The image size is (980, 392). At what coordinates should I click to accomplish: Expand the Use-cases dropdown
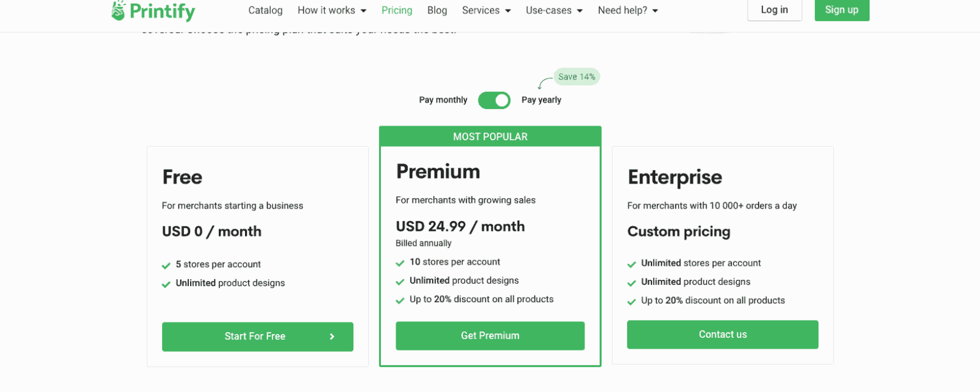click(x=554, y=10)
